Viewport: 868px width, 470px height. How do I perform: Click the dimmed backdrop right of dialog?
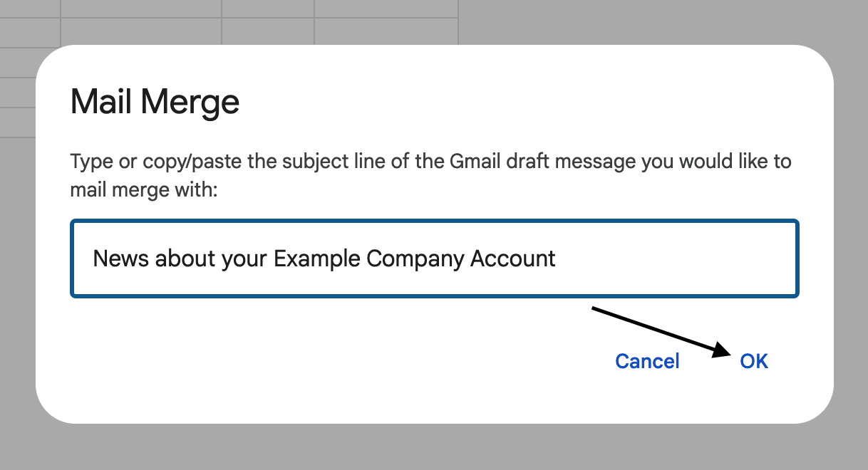[x=851, y=235]
